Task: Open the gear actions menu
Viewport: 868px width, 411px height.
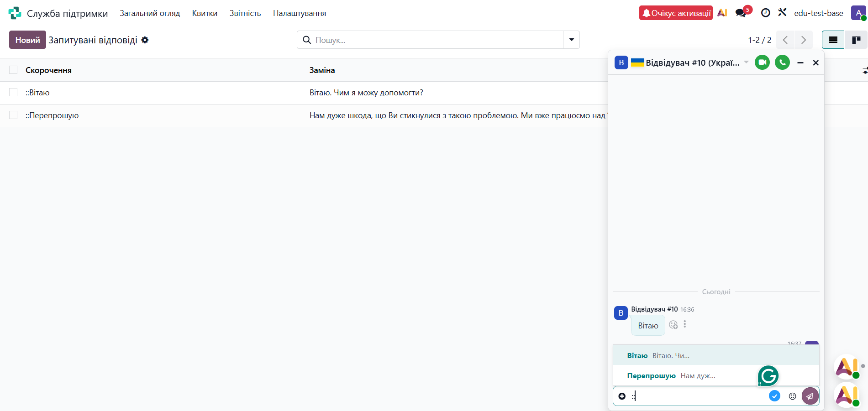Action: [145, 40]
